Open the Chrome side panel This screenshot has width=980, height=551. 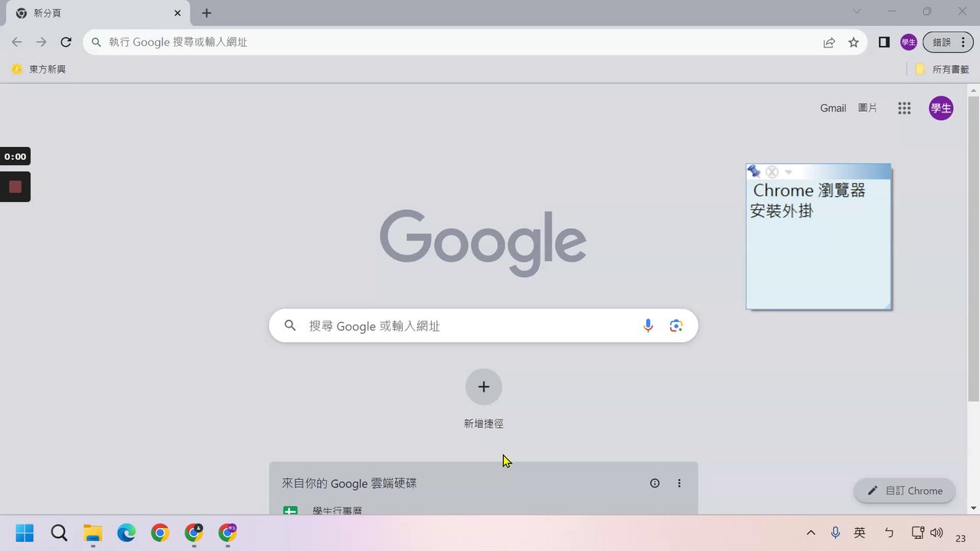[x=884, y=43]
